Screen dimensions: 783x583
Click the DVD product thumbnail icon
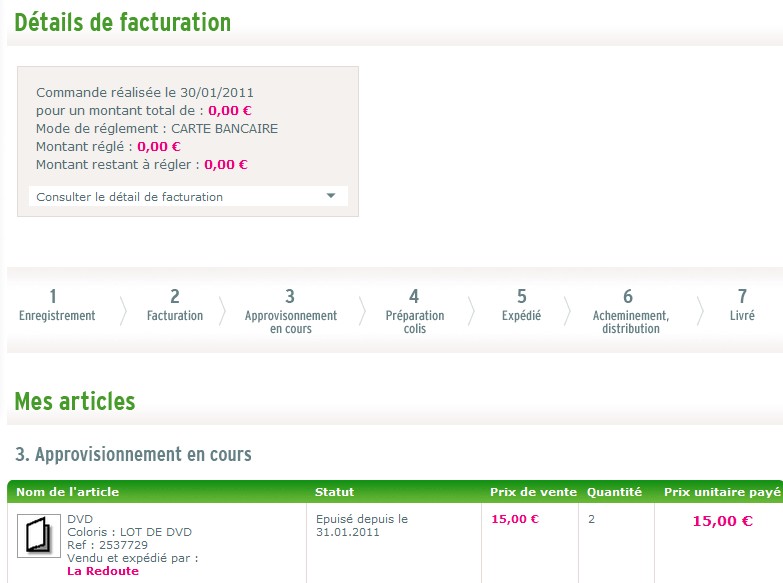click(39, 535)
